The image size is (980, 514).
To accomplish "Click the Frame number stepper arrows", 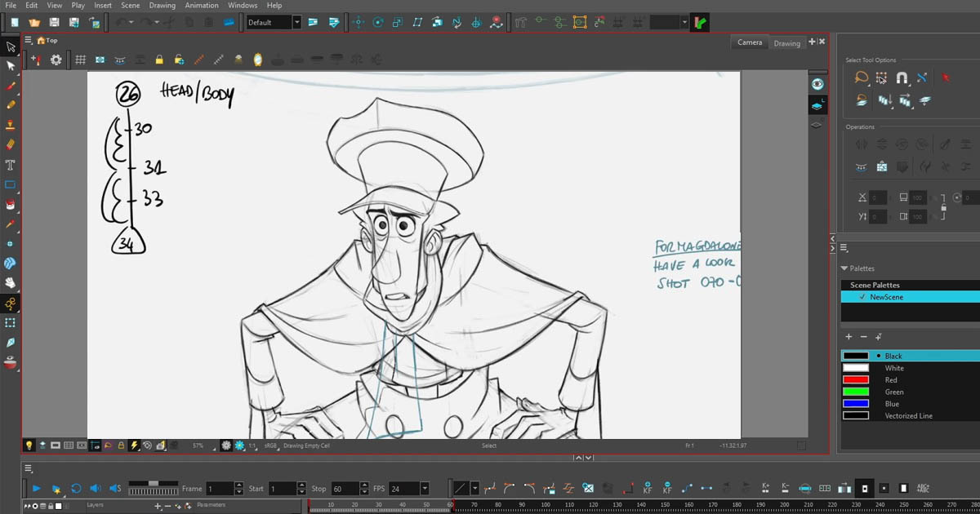I will [238, 489].
